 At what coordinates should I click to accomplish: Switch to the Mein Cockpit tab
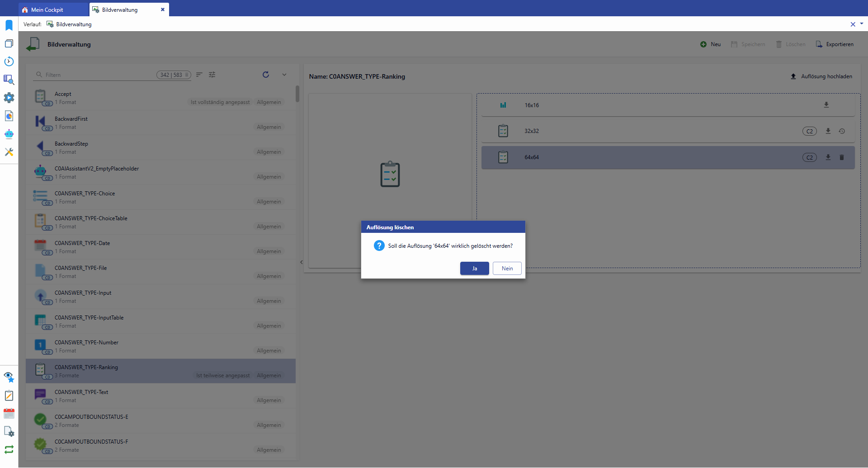(x=47, y=9)
